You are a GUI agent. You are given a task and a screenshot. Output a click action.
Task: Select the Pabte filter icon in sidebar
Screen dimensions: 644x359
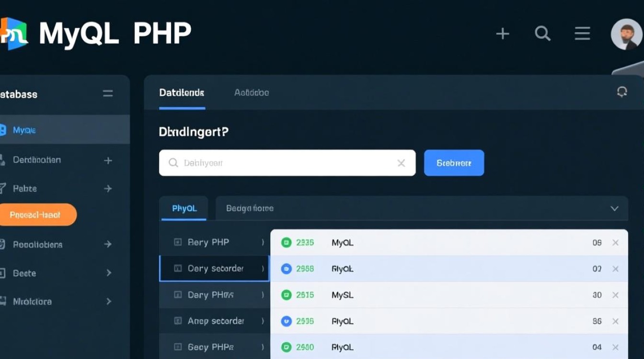click(x=4, y=188)
